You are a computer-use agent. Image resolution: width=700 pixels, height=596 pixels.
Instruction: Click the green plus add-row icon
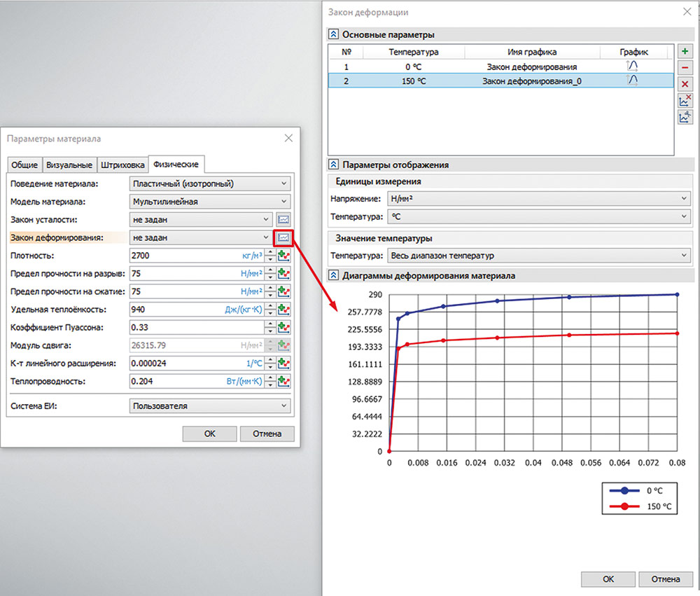685,52
